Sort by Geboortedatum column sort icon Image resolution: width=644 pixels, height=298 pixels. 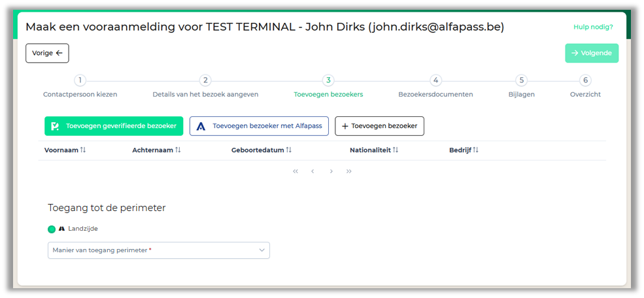(288, 150)
